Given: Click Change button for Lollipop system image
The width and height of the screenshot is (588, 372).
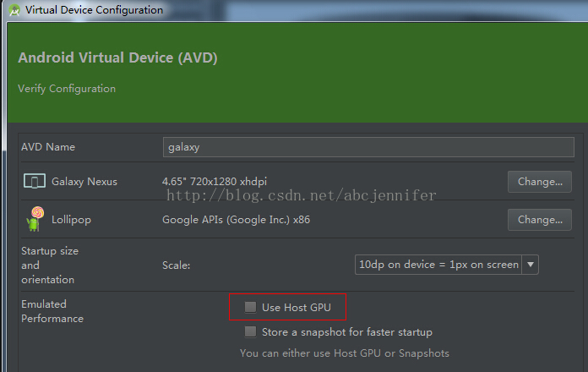Looking at the screenshot, I should 540,220.
